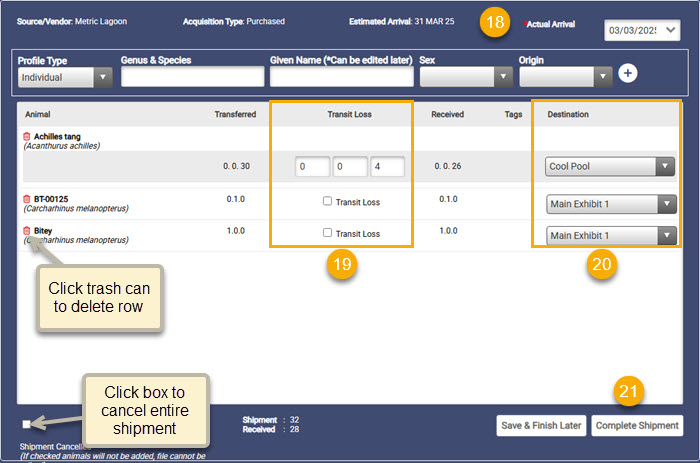Screen dimensions: 700x463
Task: Add a new animal with the plus button
Action: (x=628, y=73)
